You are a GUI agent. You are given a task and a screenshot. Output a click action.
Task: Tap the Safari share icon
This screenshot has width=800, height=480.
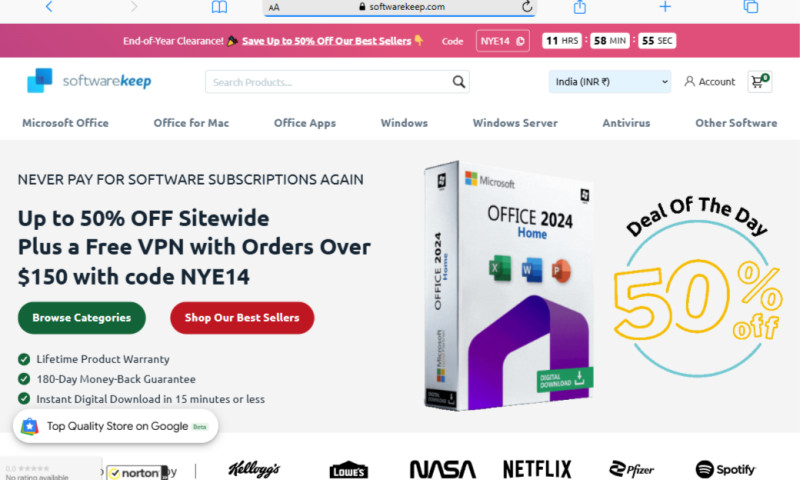[x=580, y=7]
